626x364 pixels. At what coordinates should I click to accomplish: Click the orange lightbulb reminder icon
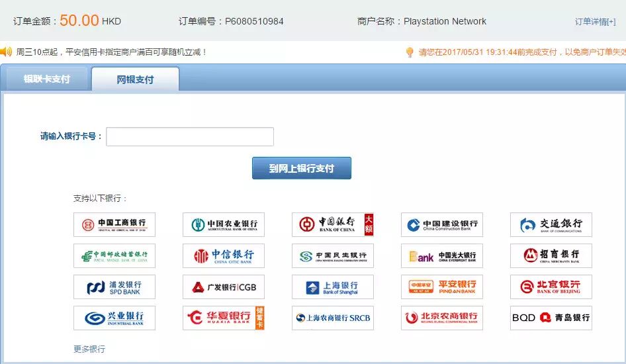pyautogui.click(x=410, y=52)
